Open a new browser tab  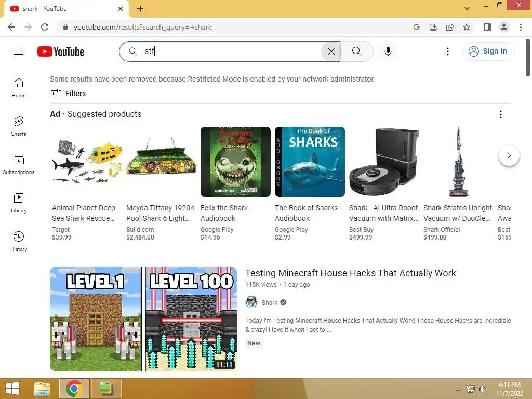click(140, 9)
